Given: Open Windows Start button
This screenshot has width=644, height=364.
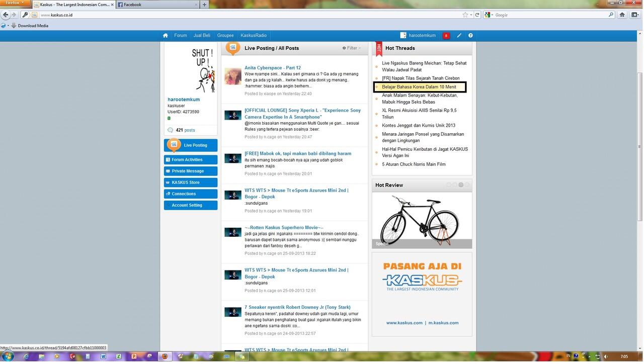Looking at the screenshot, I should pyautogui.click(x=8, y=356).
